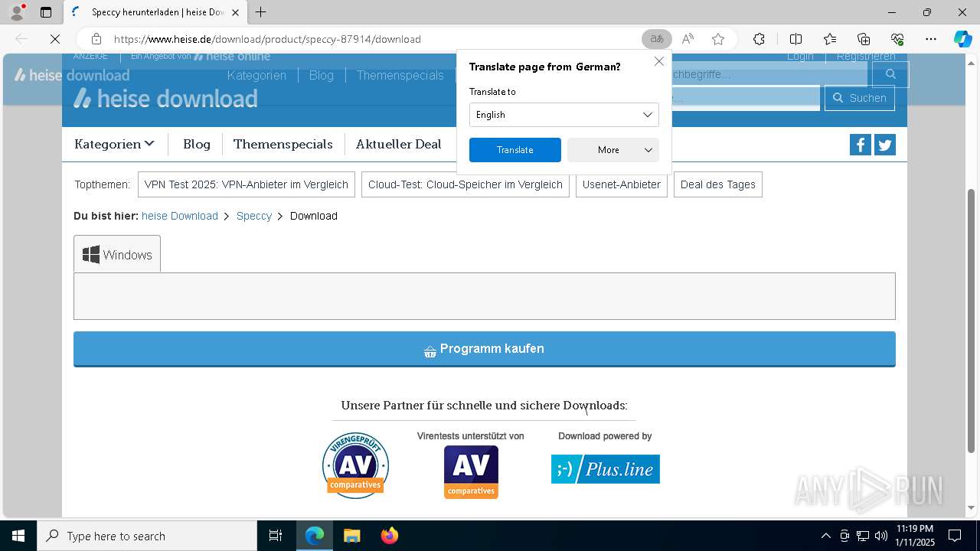Image resolution: width=980 pixels, height=551 pixels.
Task: Open Themenspecials menu item
Action: [x=283, y=144]
